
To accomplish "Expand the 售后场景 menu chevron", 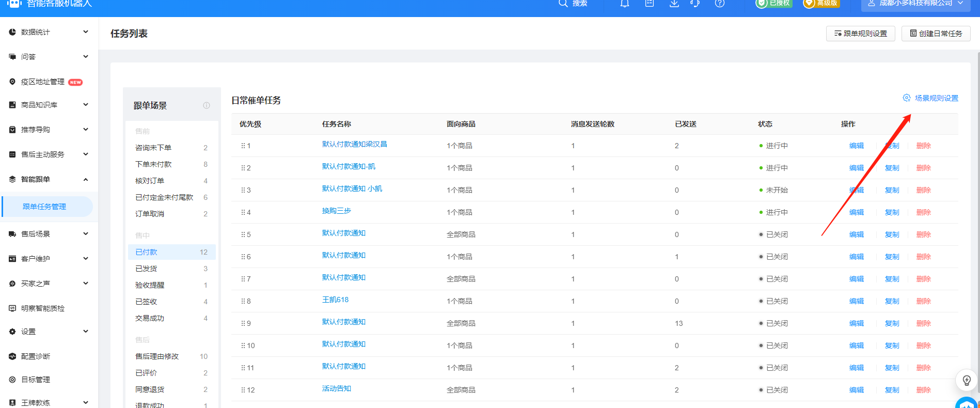I will coord(86,234).
